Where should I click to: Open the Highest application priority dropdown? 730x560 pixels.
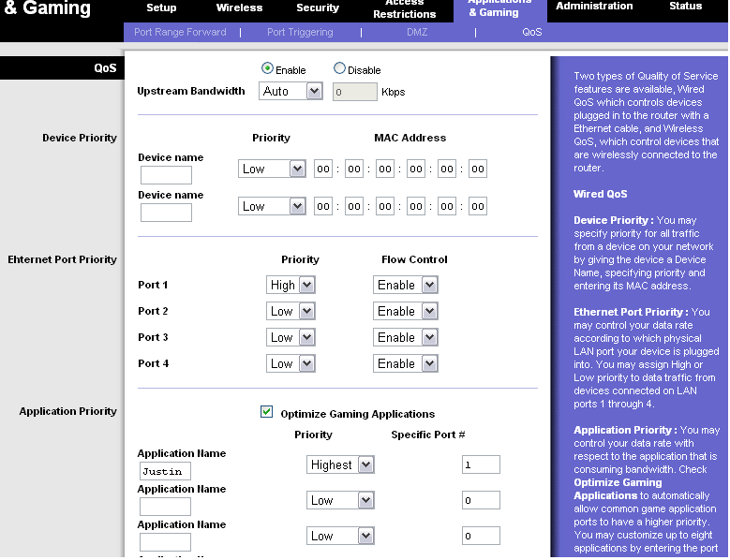(340, 464)
